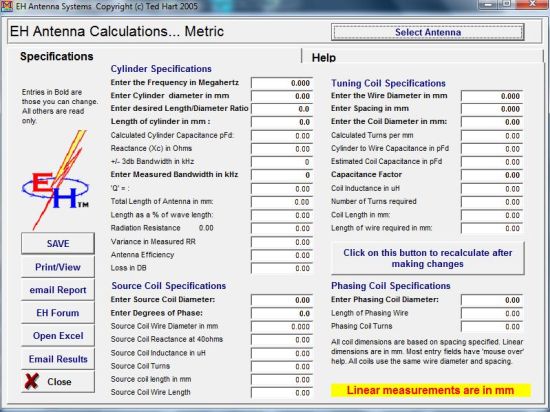The width and height of the screenshot is (550, 412).
Task: Click the Select Antenna button
Action: pos(428,32)
